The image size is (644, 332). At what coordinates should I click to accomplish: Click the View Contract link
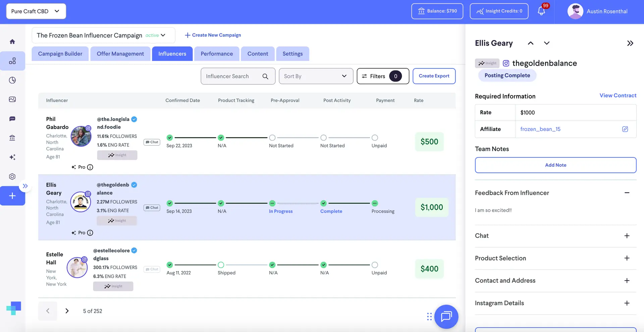[x=618, y=95]
